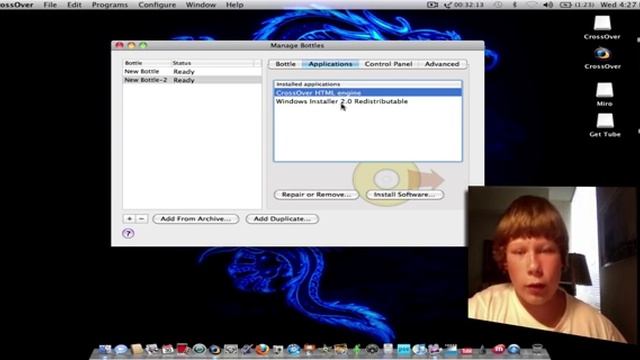Screen dimensions: 640x360
Task: Open the Configure menu
Action: (x=157, y=5)
